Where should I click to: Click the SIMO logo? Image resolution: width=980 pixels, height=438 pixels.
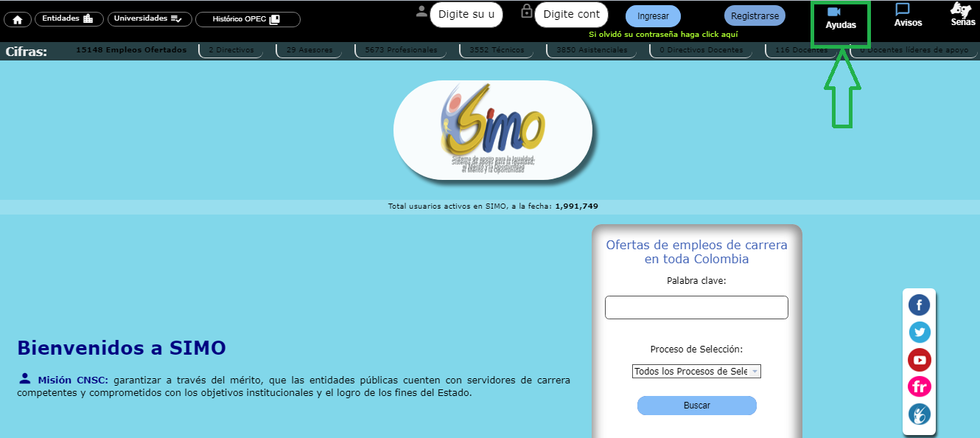pyautogui.click(x=492, y=130)
